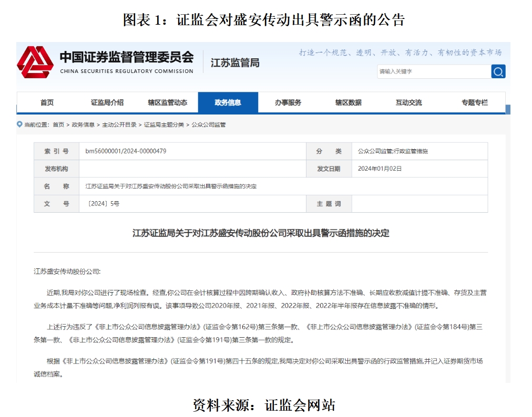Click the document number [2024] 5号
532x417 pixels.
pos(104,204)
